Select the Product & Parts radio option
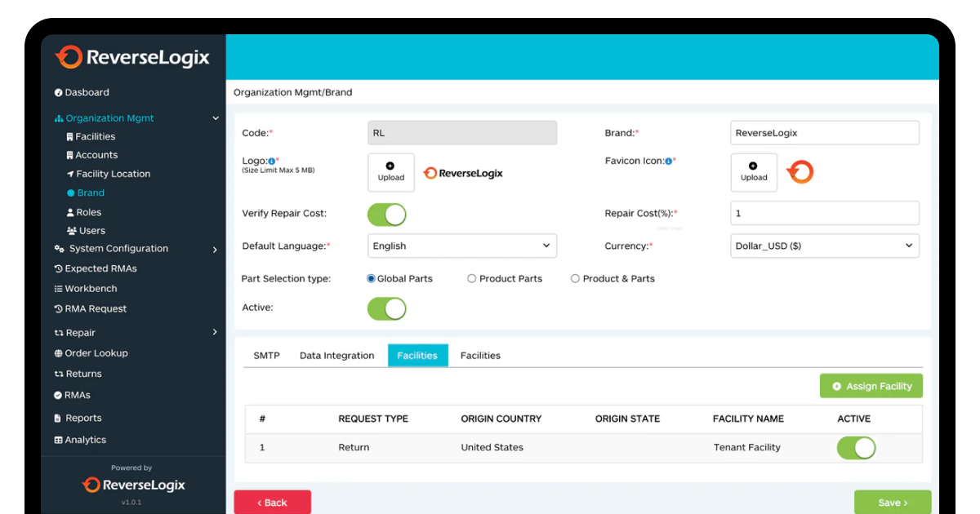The width and height of the screenshot is (980, 514). click(x=576, y=279)
